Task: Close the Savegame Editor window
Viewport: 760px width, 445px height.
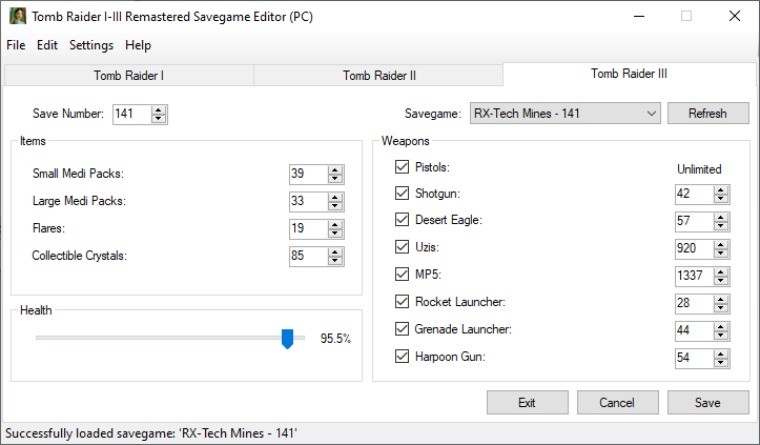Action: 734,16
